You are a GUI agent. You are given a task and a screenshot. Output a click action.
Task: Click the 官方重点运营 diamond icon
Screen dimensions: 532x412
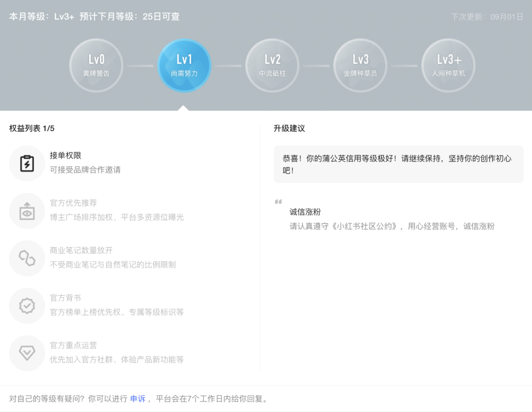[27, 353]
